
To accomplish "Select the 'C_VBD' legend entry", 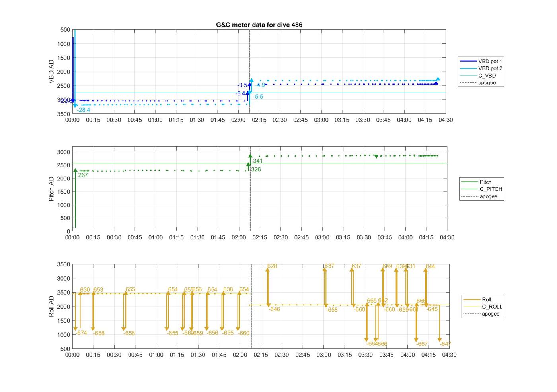I will [481, 76].
